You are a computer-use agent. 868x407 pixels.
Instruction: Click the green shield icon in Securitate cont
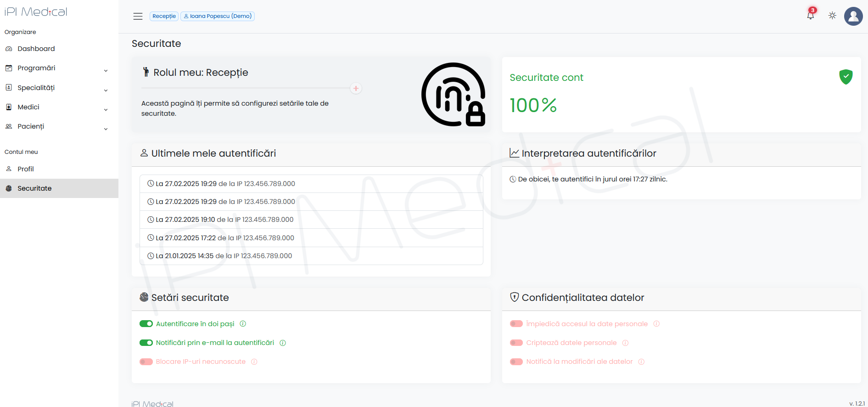tap(846, 77)
